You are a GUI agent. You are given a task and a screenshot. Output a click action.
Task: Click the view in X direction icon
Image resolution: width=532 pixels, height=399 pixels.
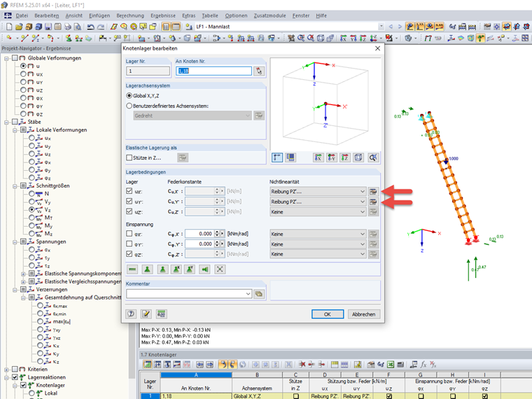(318, 157)
